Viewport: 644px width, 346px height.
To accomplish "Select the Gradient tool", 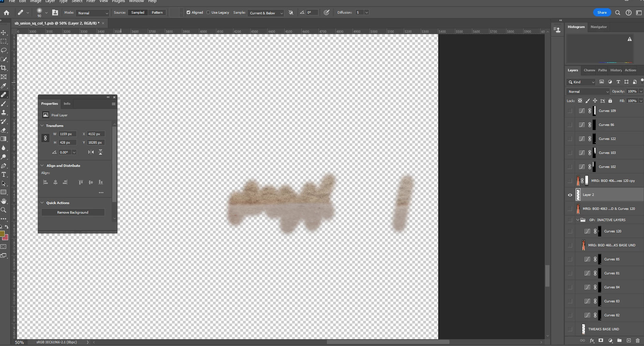I will [4, 139].
